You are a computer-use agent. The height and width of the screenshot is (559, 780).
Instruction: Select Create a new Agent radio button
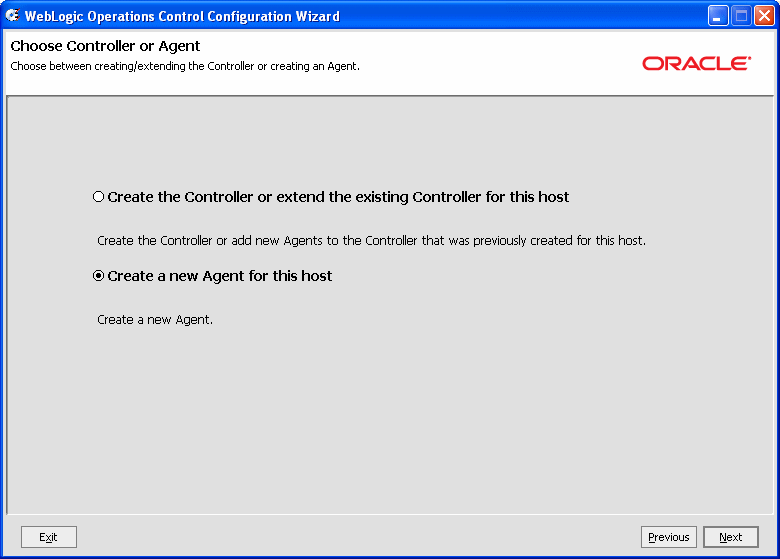(98, 276)
